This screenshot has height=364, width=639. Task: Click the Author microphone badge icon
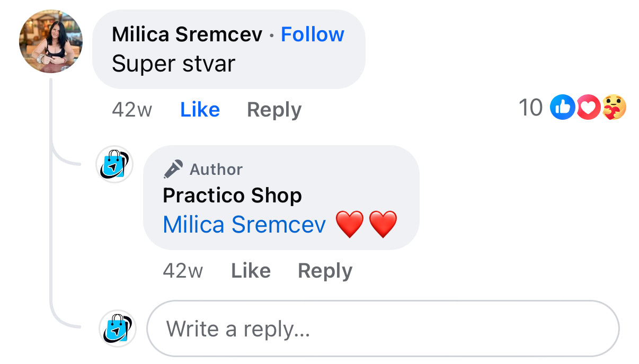coord(173,169)
